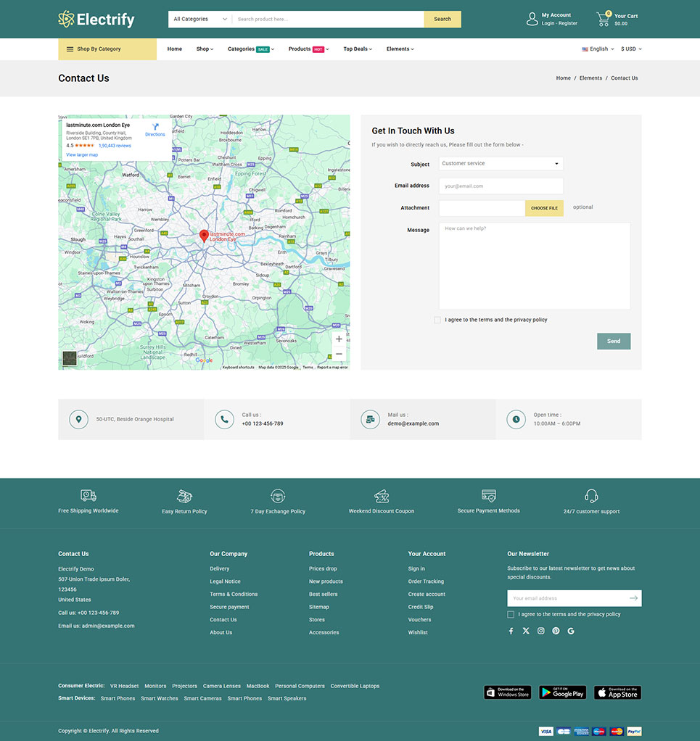Click Register under My Account

coord(568,23)
